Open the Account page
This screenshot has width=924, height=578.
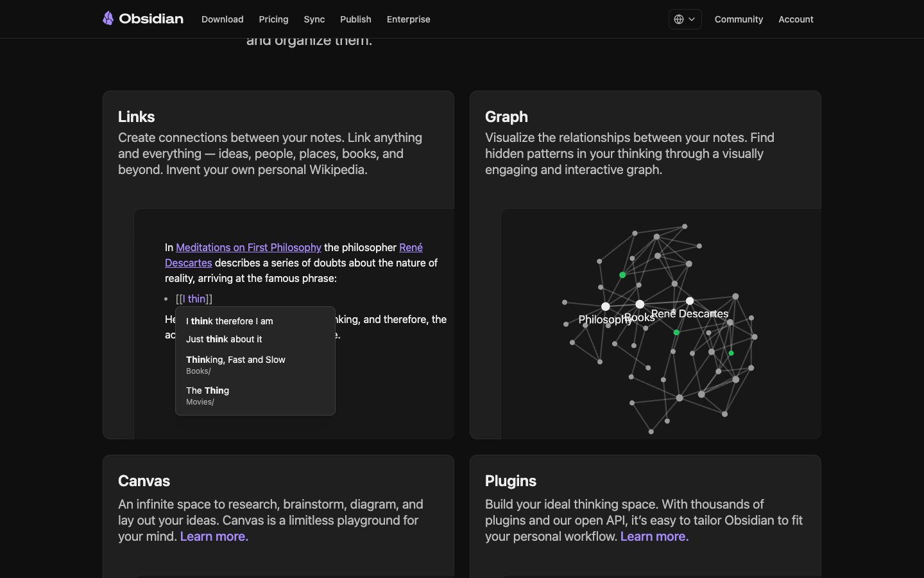click(796, 19)
